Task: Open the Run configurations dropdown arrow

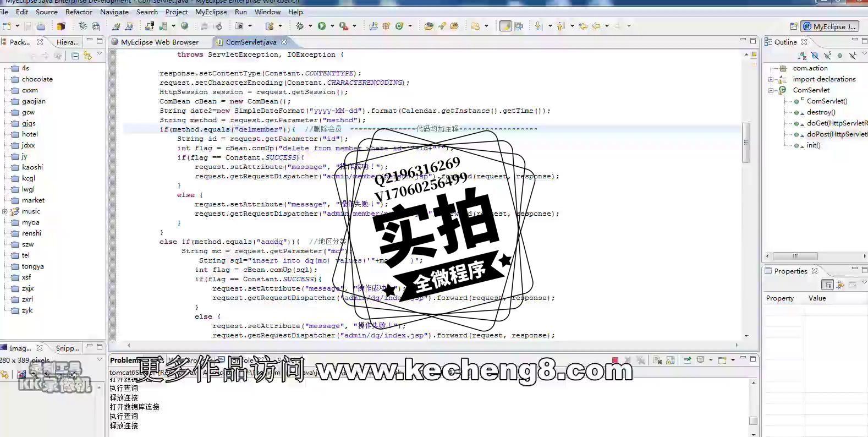Action: [x=332, y=26]
